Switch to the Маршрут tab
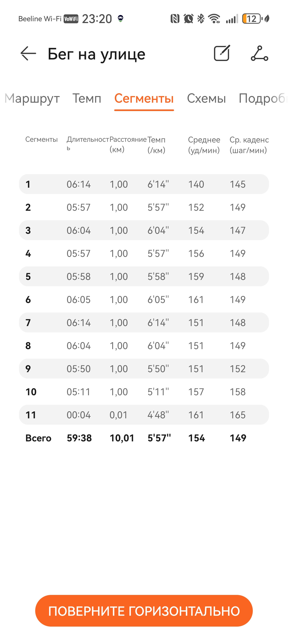The height and width of the screenshot is (644, 288). click(32, 98)
